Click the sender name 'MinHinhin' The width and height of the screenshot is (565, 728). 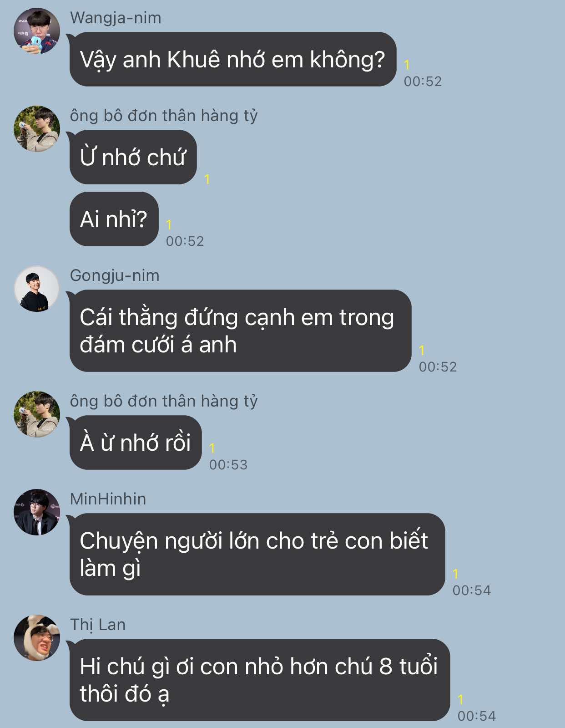pyautogui.click(x=108, y=499)
